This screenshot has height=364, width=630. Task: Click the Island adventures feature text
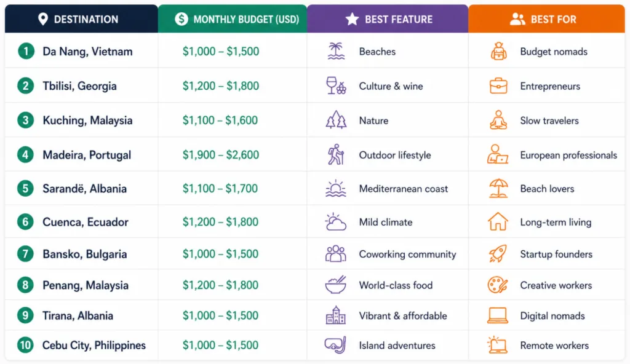point(397,346)
